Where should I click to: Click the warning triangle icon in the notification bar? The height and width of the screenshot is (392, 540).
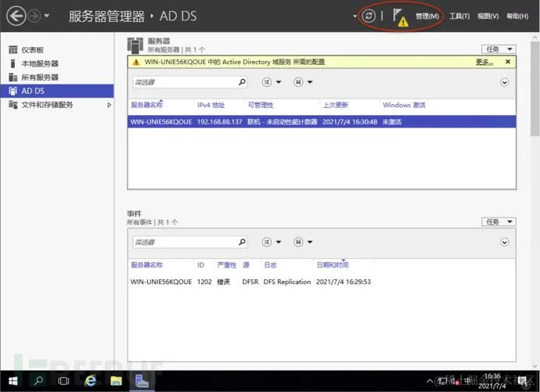(136, 62)
